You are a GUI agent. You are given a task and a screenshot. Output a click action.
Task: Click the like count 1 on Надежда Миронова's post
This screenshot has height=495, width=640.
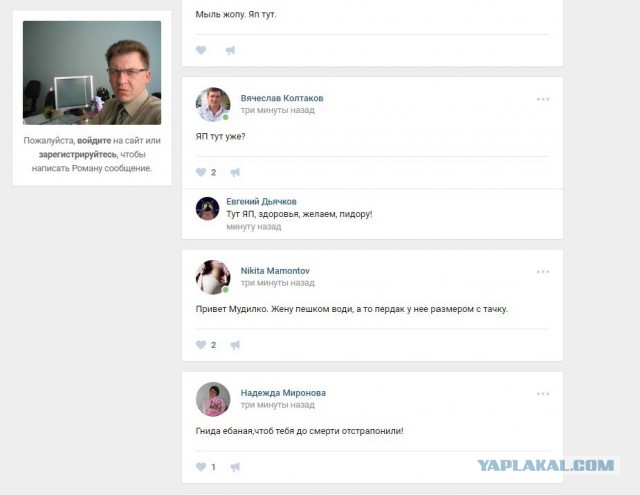pos(213,467)
